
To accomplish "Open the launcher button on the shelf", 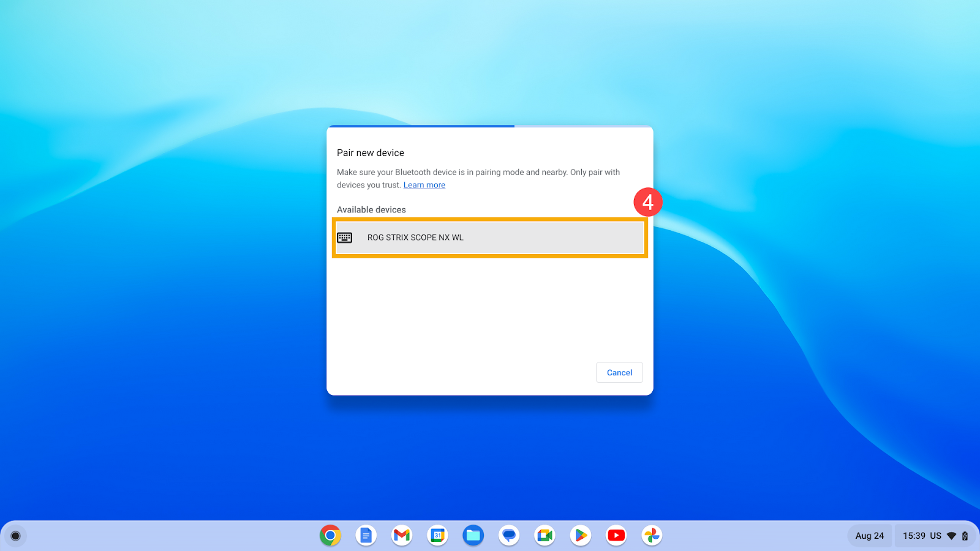I will 16,536.
